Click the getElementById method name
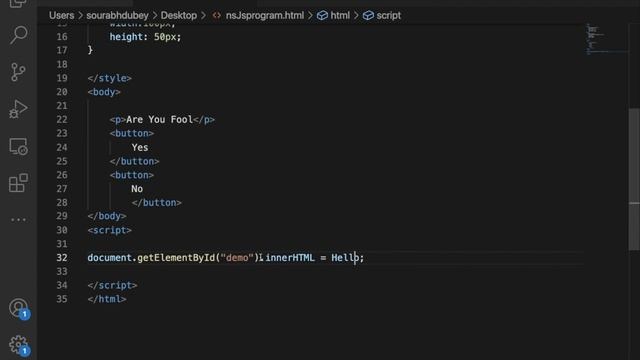Viewport: 640px width, 360px height. (176, 258)
